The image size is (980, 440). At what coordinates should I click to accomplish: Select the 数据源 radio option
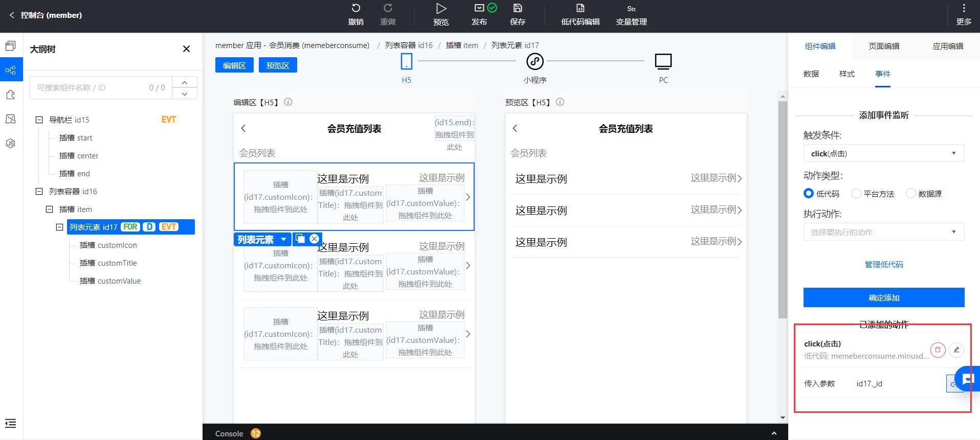coord(911,194)
